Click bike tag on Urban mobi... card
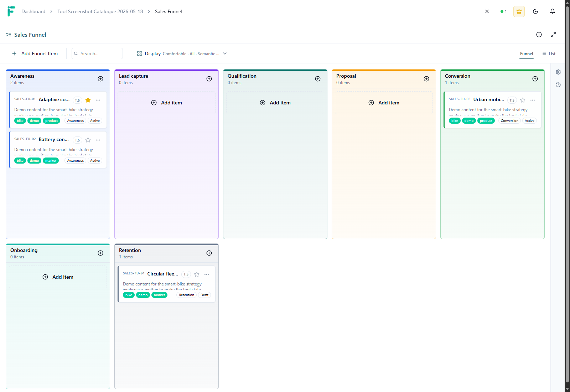Viewport: 570px width, 392px height. tap(455, 121)
